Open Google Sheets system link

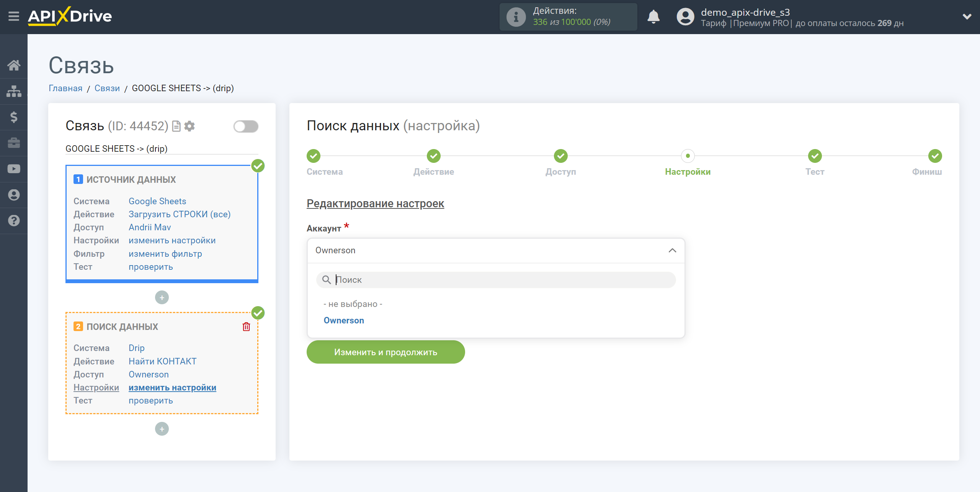[157, 201]
